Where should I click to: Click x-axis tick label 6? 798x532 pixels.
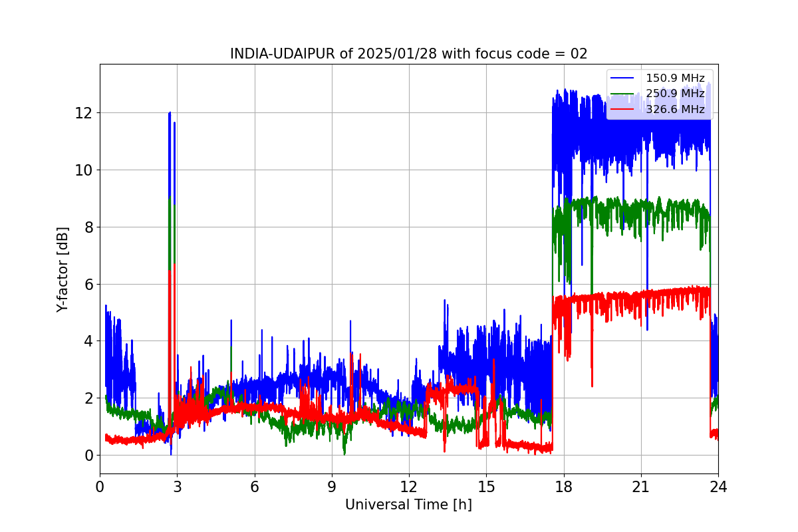(x=255, y=487)
